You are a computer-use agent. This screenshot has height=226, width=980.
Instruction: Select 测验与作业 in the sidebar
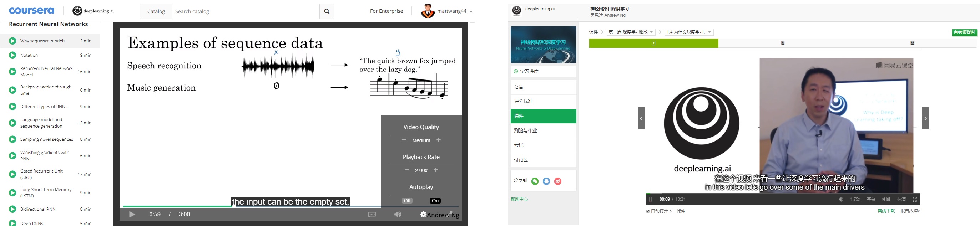tap(543, 131)
